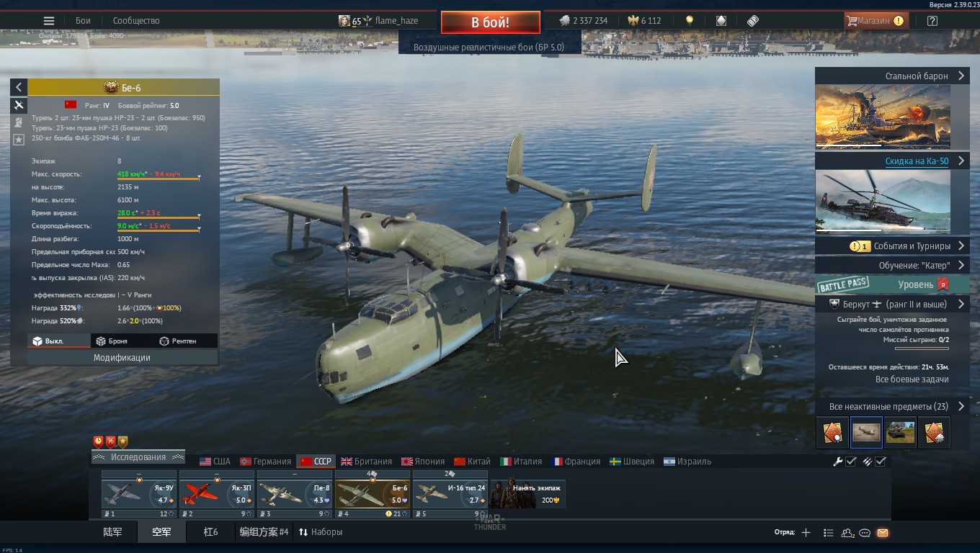Image resolution: width=980 pixels, height=553 pixels.
Task: Select the США nation tab
Action: tap(215, 462)
